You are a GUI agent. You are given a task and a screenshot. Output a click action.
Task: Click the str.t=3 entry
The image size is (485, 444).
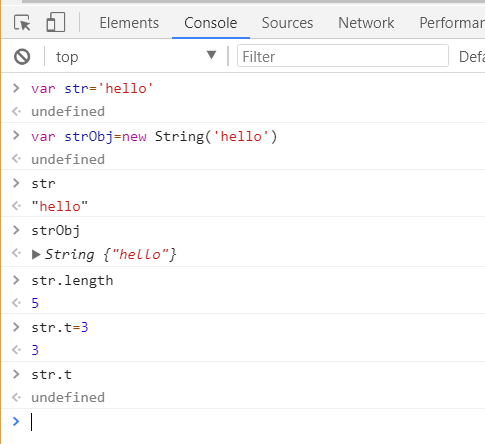coord(60,327)
